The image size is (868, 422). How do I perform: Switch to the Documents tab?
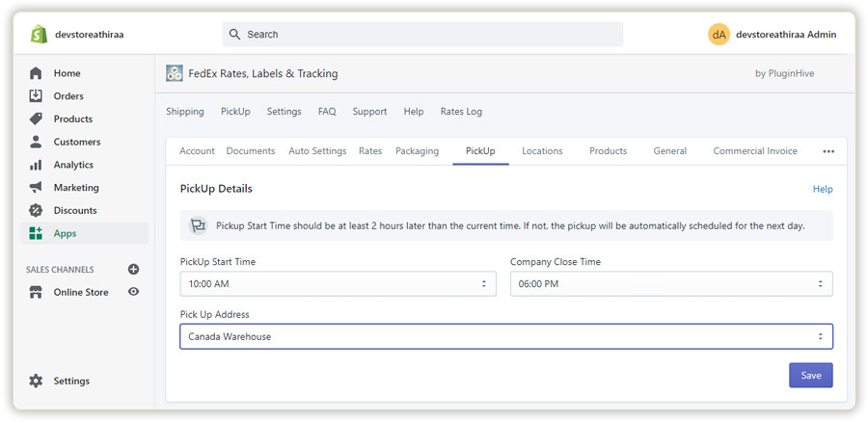(x=251, y=151)
